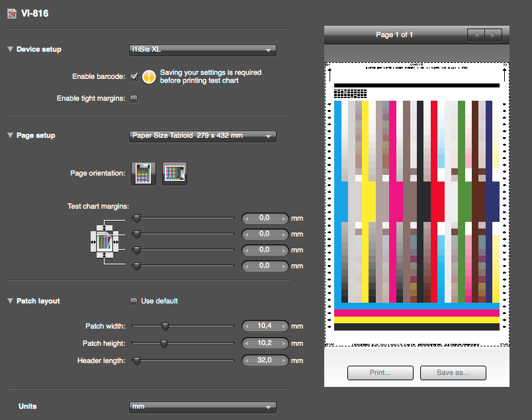
Task: Go to previous preview page arrow
Action: [476, 35]
